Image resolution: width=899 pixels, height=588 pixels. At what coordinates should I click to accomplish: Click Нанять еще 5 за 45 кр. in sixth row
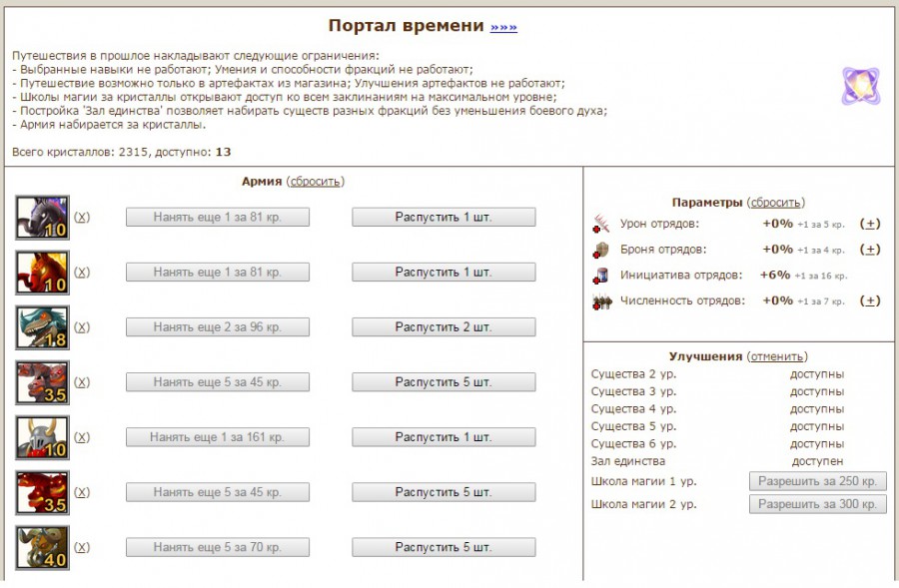(x=218, y=492)
